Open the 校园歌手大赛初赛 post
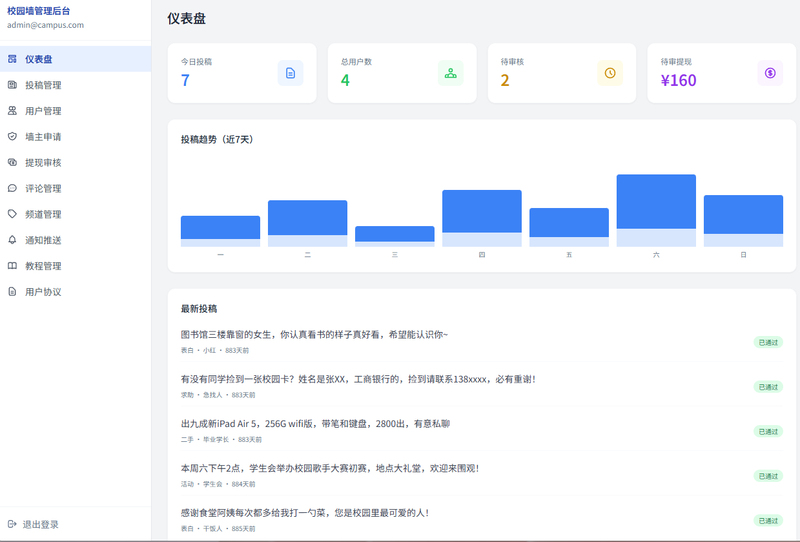The width and height of the screenshot is (800, 542). coord(330,468)
